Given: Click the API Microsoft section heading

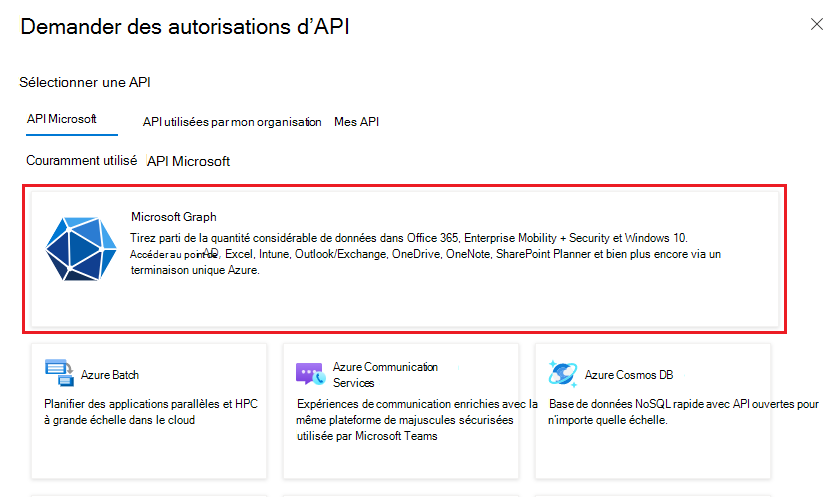Looking at the screenshot, I should pyautogui.click(x=189, y=161).
